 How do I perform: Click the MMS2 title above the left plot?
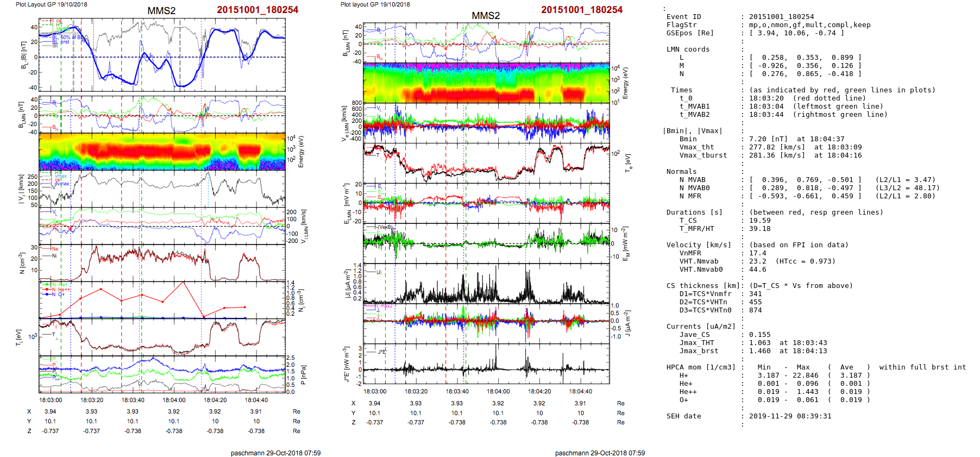[x=161, y=11]
